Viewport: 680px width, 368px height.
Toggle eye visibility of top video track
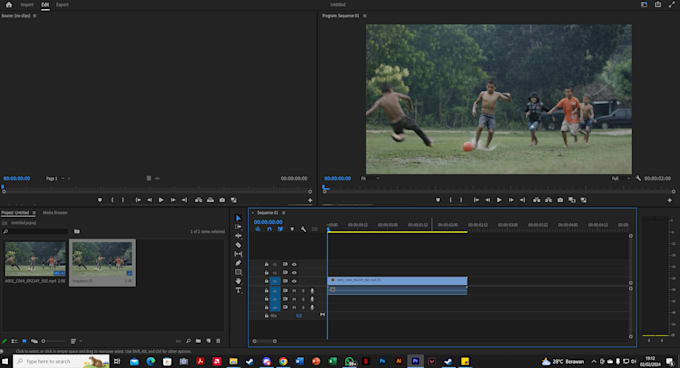coord(294,264)
